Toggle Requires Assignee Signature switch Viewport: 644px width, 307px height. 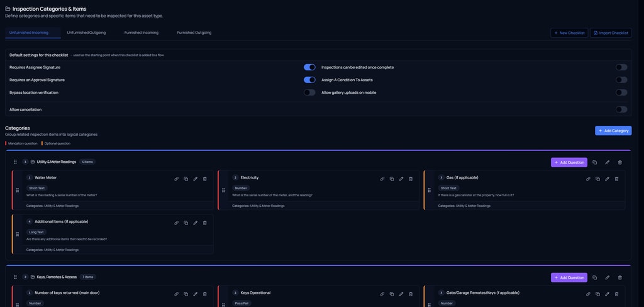(x=309, y=67)
